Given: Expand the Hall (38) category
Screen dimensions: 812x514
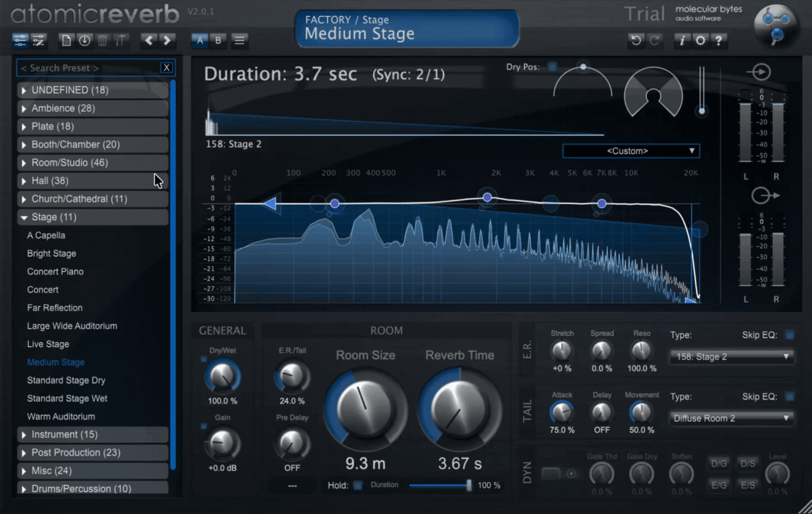Looking at the screenshot, I should [x=93, y=181].
